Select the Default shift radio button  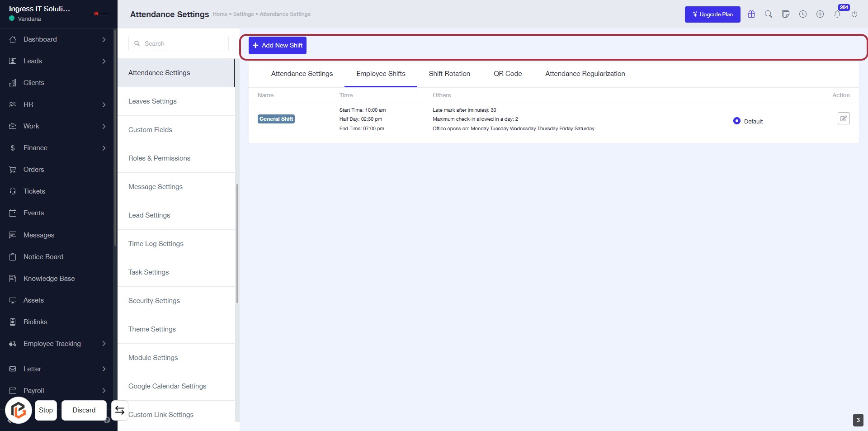(x=737, y=121)
